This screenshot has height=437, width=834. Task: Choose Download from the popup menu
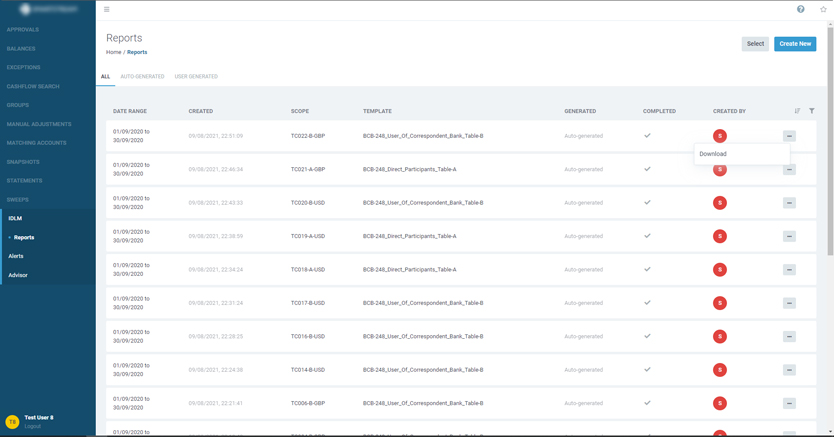[x=713, y=154]
